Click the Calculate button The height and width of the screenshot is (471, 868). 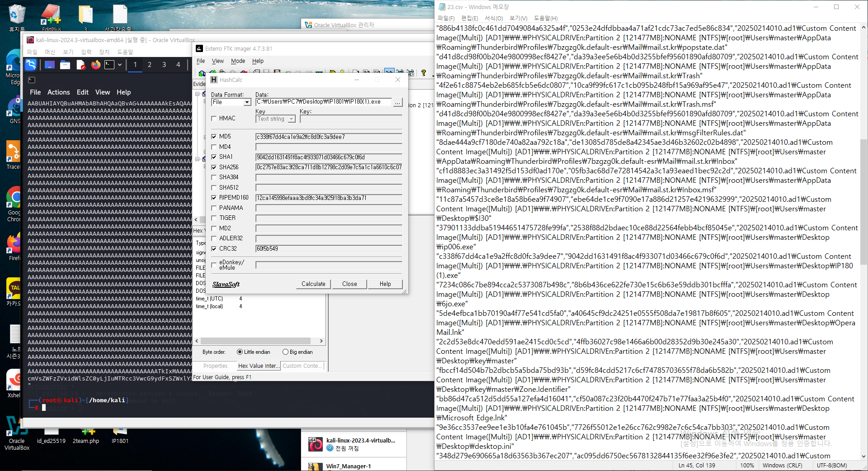point(313,284)
